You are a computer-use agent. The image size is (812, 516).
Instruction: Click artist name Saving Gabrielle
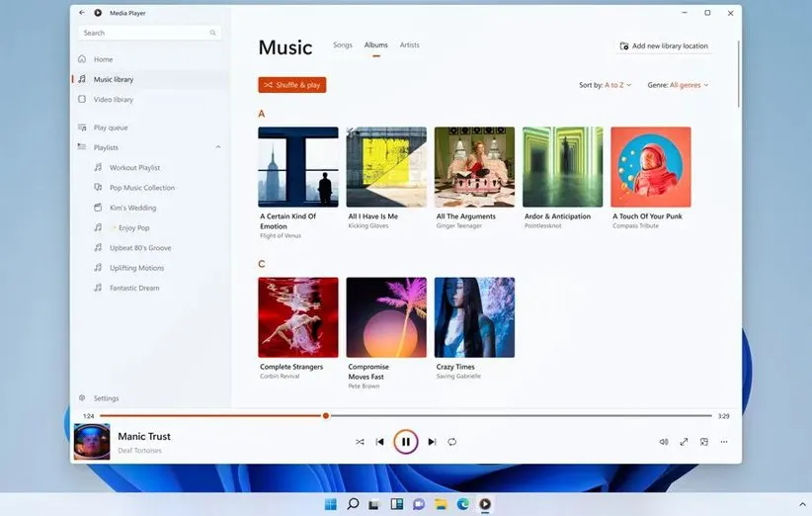coord(458,376)
